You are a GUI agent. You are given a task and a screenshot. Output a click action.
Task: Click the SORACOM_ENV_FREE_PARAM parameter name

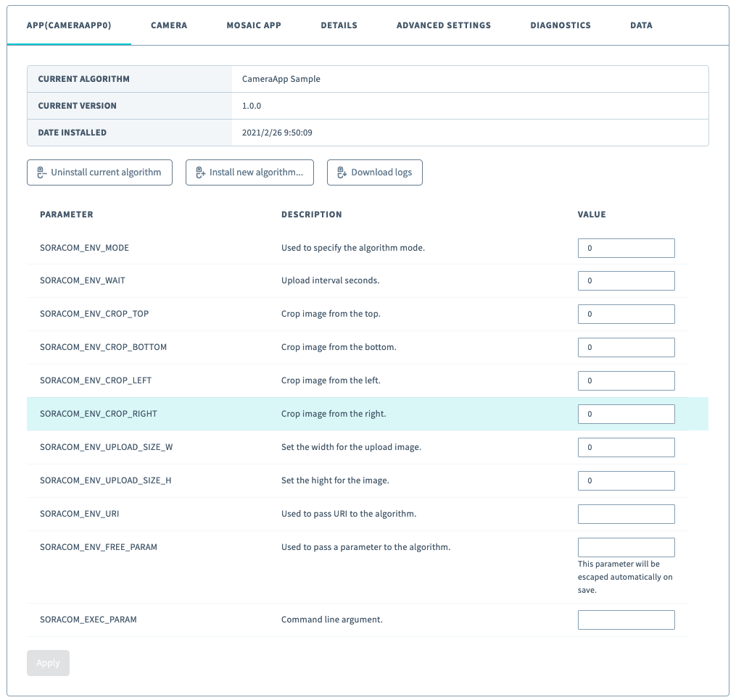point(99,546)
